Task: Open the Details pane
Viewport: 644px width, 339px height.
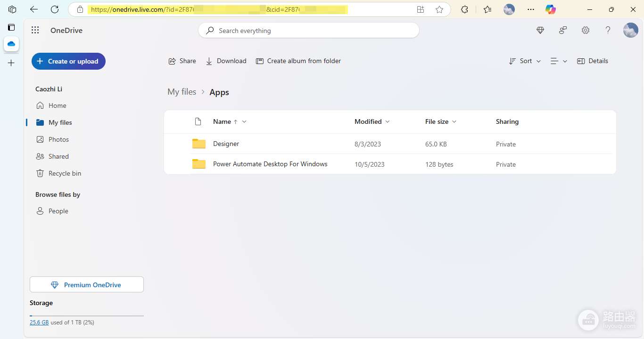Action: [593, 61]
